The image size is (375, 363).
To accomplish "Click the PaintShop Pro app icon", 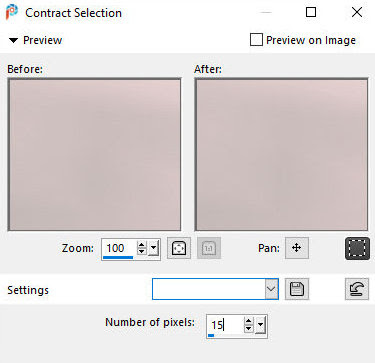I will pos(12,12).
